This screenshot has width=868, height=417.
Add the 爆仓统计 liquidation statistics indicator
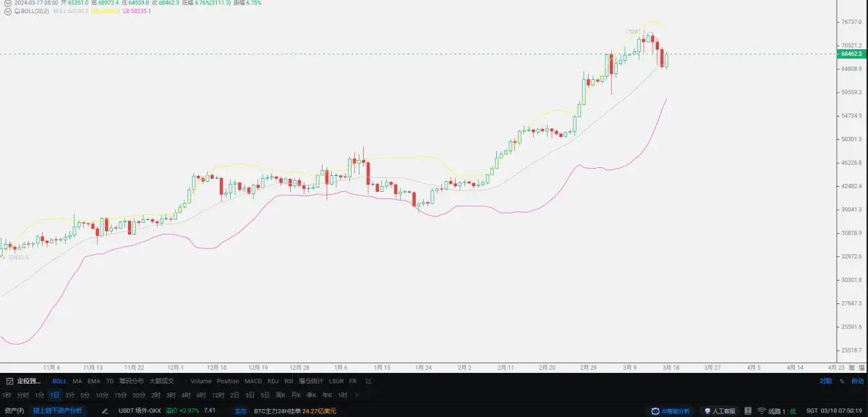click(x=311, y=381)
